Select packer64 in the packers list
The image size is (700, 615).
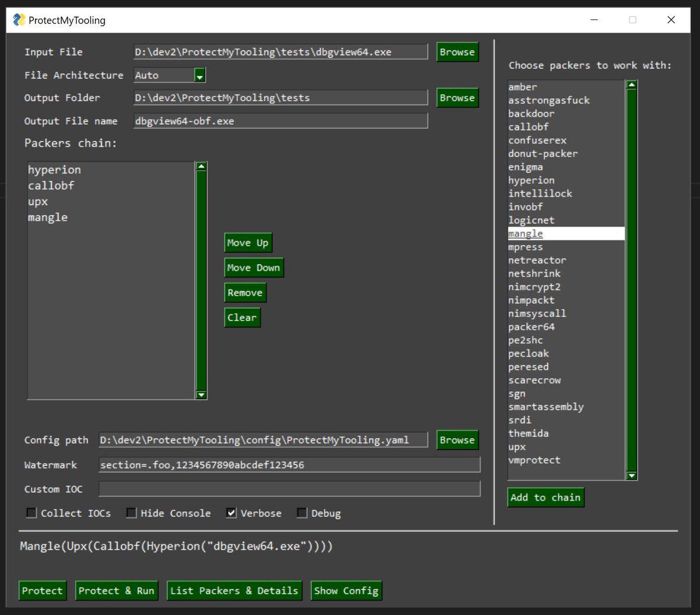[x=566, y=327]
